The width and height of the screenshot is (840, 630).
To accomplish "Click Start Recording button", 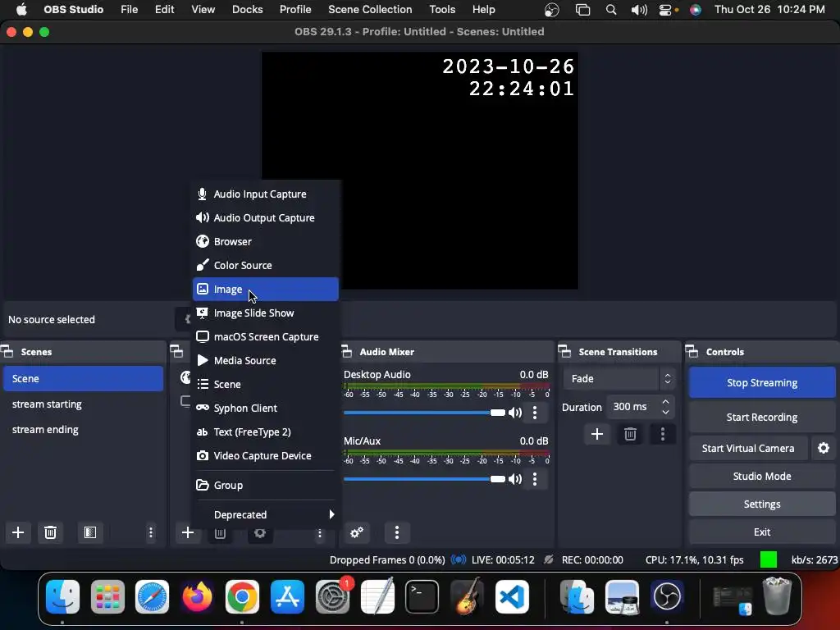I will point(762,418).
